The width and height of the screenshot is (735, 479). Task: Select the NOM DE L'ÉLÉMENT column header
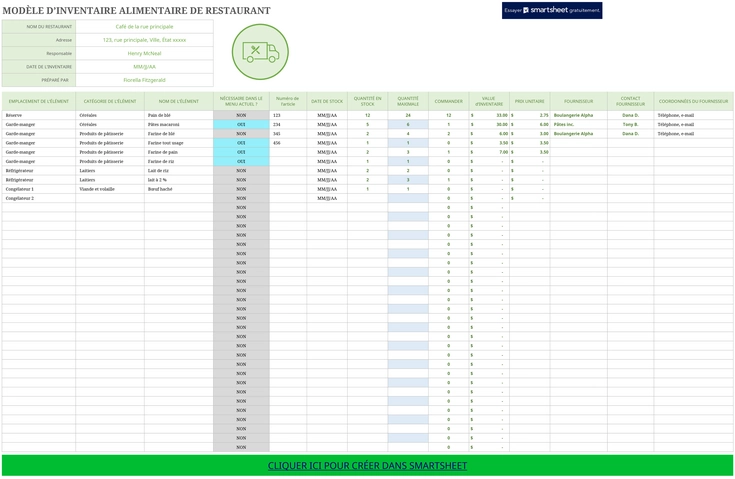tap(179, 101)
